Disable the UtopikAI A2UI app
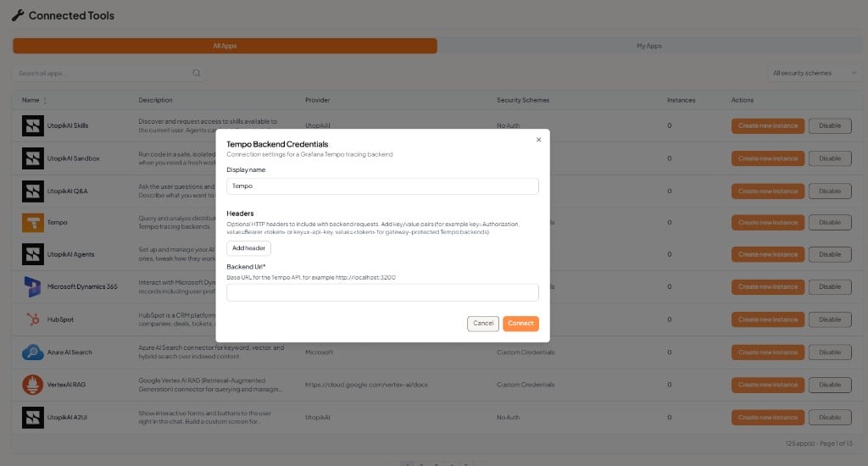Screen dimensions: 868x466 coord(830,418)
